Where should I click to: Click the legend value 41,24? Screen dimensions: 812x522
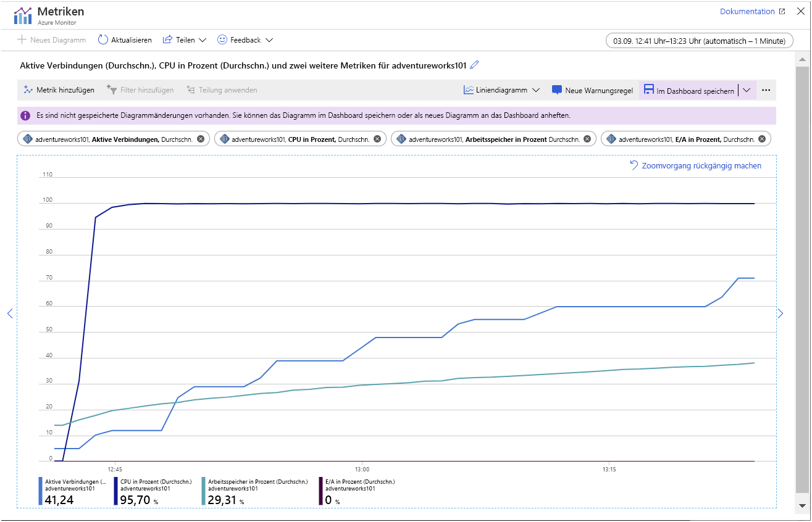(59, 500)
